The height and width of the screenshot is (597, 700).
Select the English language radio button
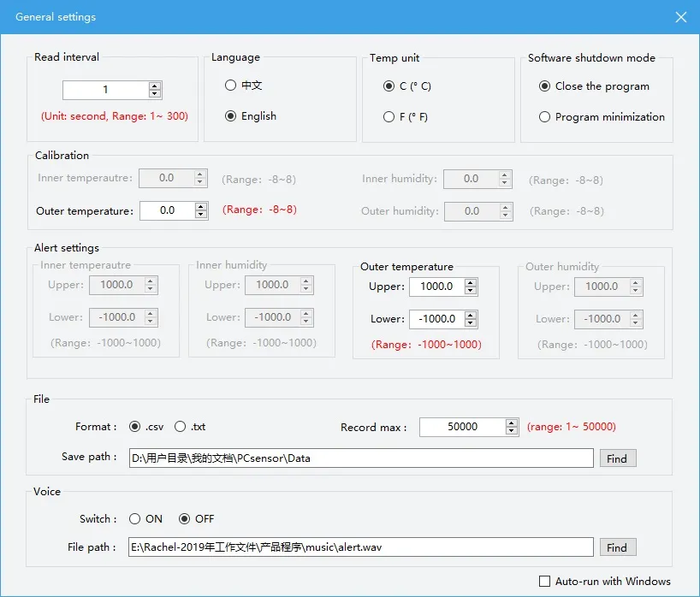(x=230, y=116)
